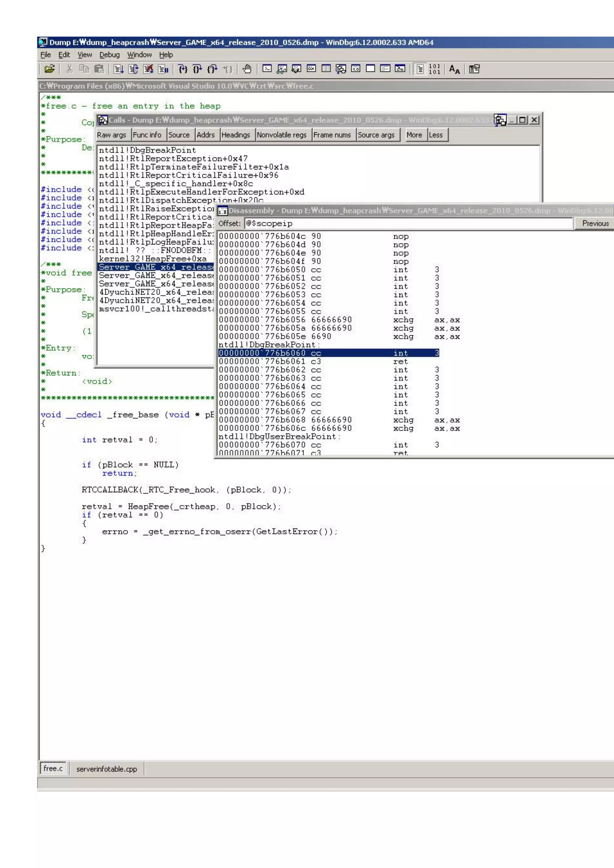
Task: Toggle Source mode on toolbar button
Action: pyautogui.click(x=420, y=69)
